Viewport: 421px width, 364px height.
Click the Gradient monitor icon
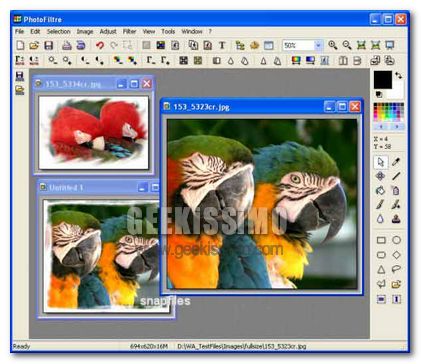tap(310, 60)
